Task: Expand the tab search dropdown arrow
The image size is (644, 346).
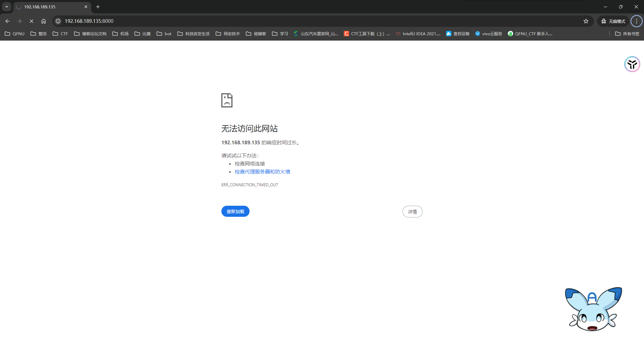Action: 7,7
